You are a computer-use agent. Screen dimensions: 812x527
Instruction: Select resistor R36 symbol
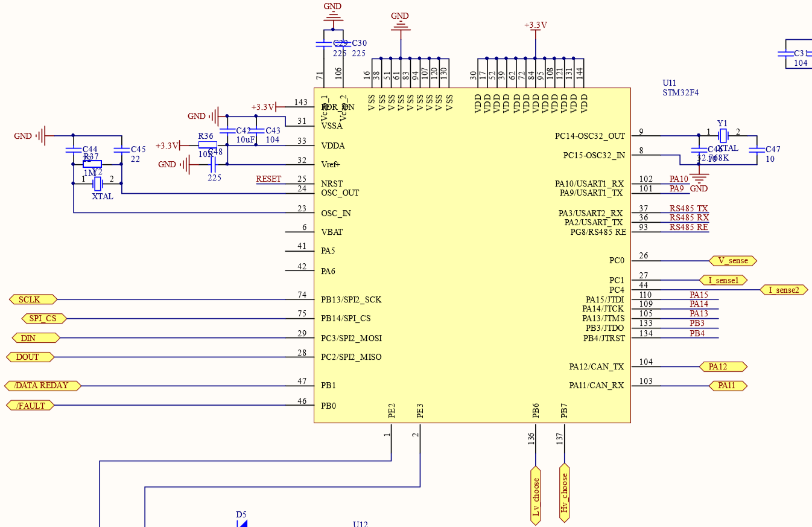pos(208,145)
